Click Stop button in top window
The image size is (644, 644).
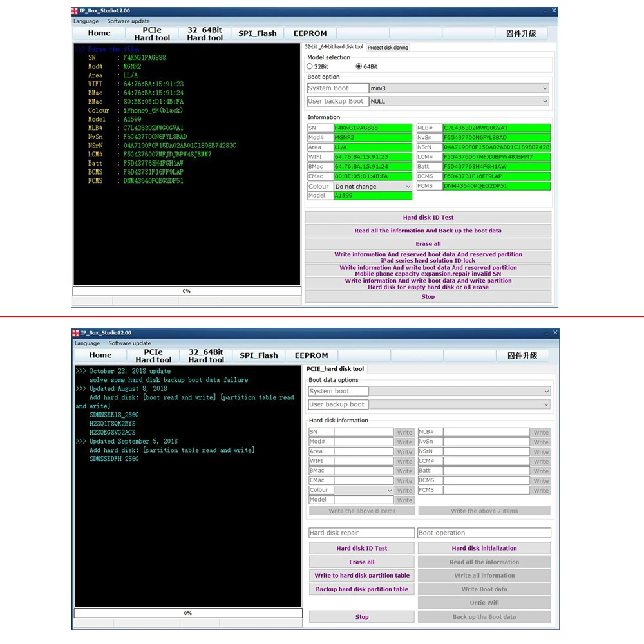click(428, 296)
